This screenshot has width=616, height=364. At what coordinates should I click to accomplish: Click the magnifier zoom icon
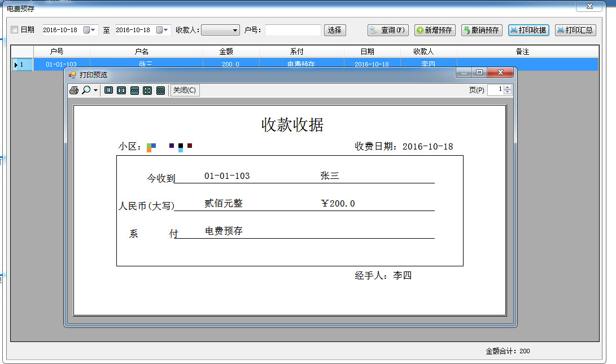pyautogui.click(x=86, y=90)
